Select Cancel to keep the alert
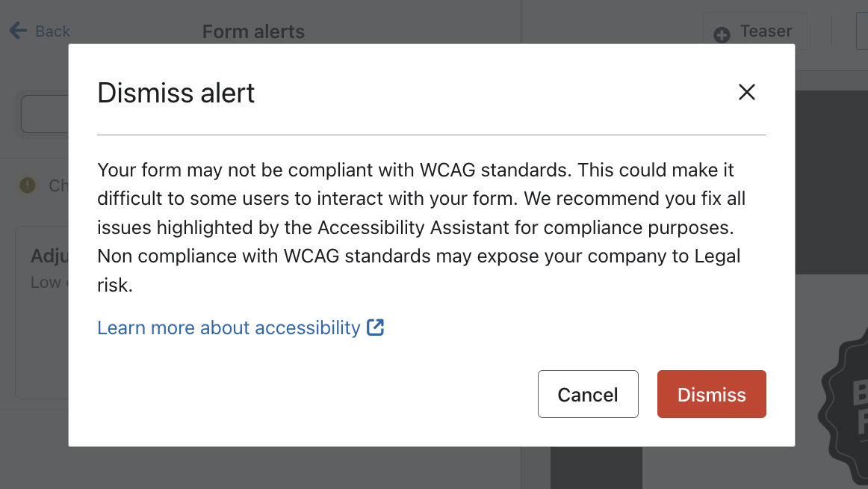Image resolution: width=868 pixels, height=489 pixels. 588,394
